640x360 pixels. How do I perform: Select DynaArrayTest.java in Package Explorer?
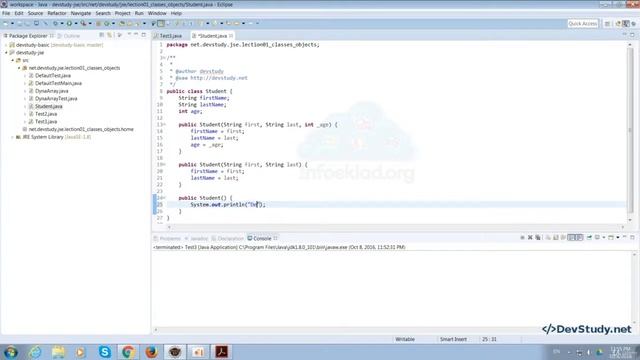tap(56, 98)
